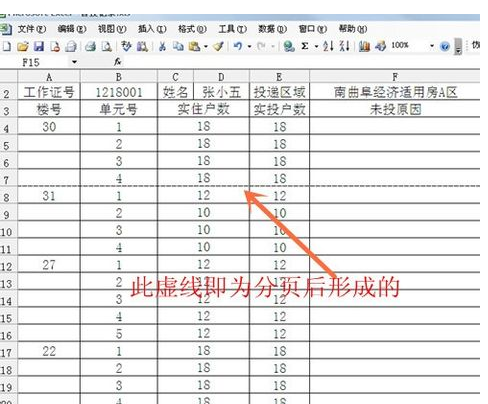Open the Zoom 100% dropdown
Image resolution: width=488 pixels, height=404 pixels.
tap(432, 46)
